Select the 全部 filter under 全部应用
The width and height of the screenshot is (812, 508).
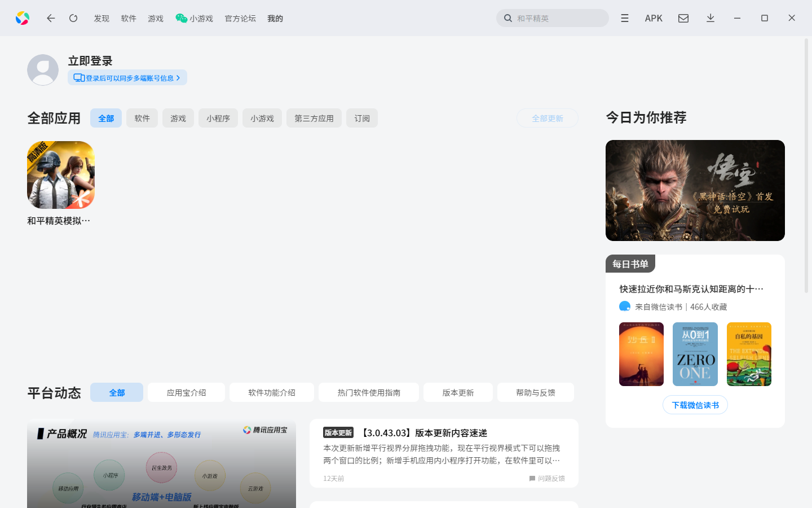pyautogui.click(x=106, y=118)
